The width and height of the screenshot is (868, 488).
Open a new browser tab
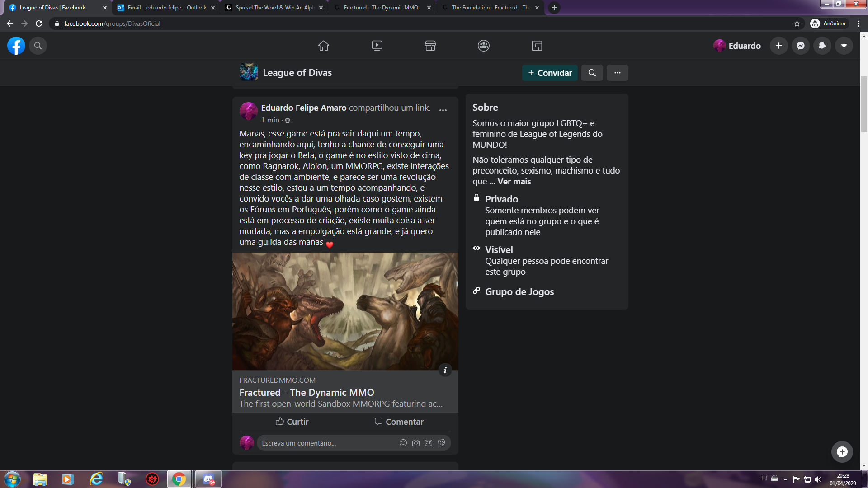[x=554, y=8]
